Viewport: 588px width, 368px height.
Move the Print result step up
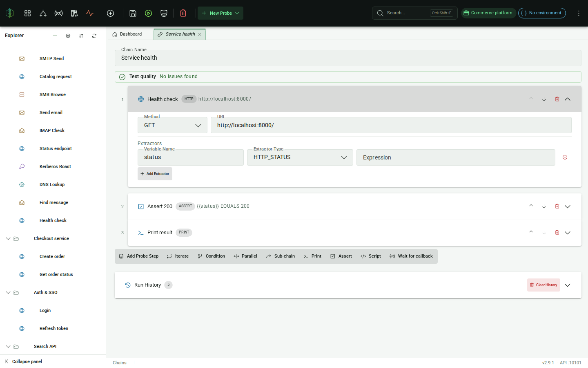pyautogui.click(x=531, y=233)
